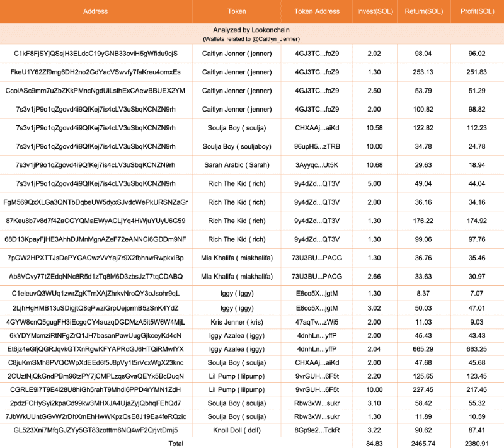Select the return value 125.65
Image resolution: width=504 pixels, height=448 pixels.
pos(423,376)
